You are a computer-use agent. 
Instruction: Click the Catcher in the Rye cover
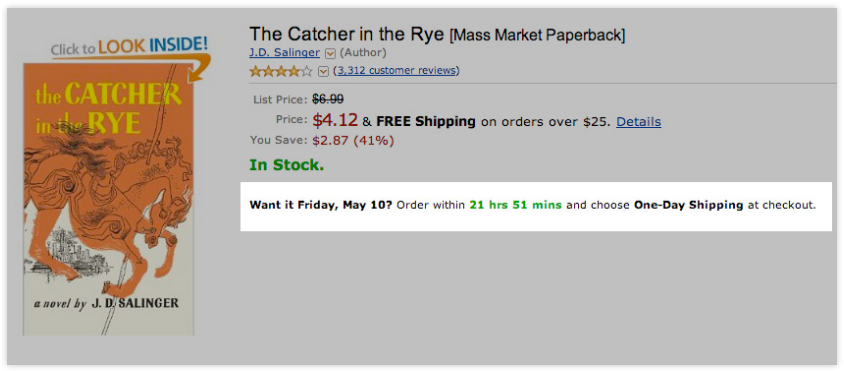click(109, 199)
